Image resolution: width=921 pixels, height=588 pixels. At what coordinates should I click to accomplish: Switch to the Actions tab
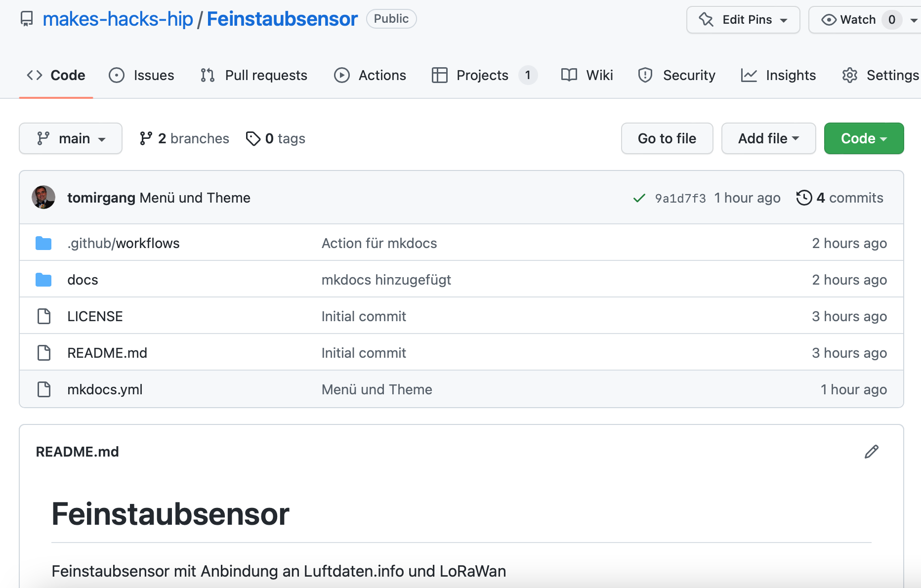[x=370, y=75]
